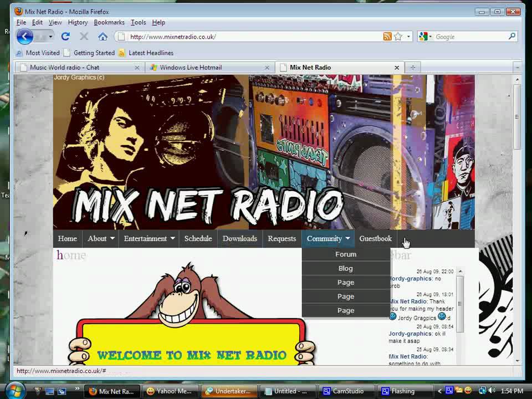Switch to Windows Live Hotmail tab
Viewport: 532px width, 399px height.
pyautogui.click(x=203, y=68)
